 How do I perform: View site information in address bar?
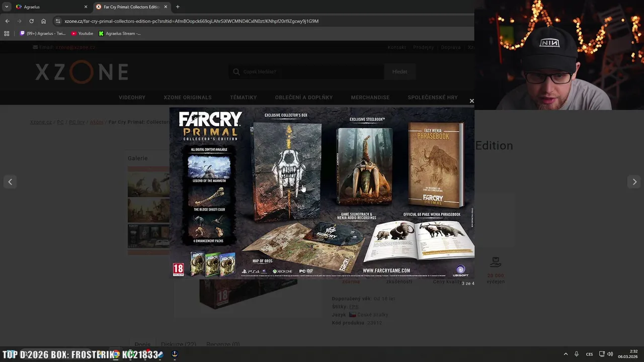pos(58,21)
